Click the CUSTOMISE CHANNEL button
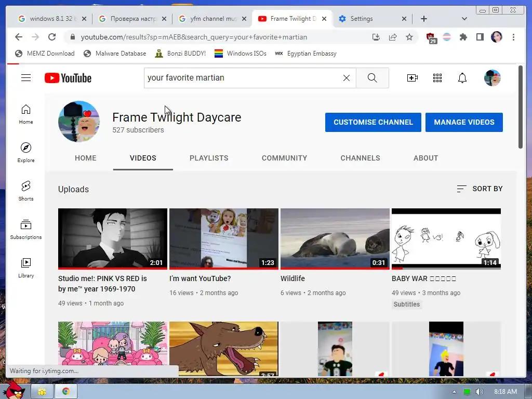532x399 pixels. 373,122
